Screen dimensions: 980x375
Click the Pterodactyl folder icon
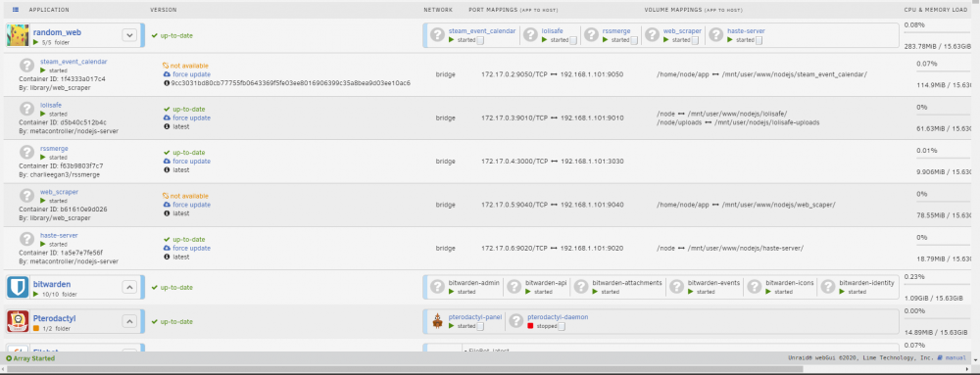pos(18,321)
